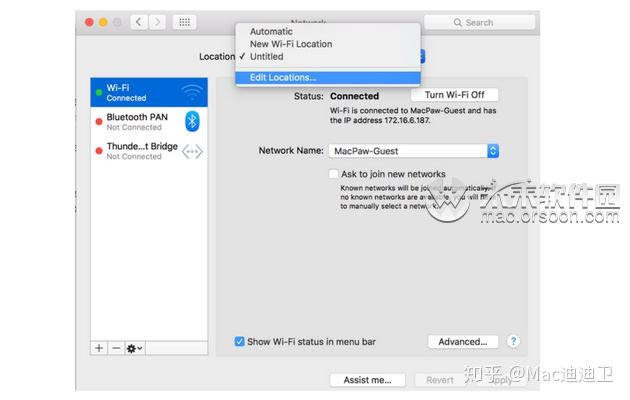Image resolution: width=630 pixels, height=400 pixels.
Task: Click the green Wi-Fi status dot
Action: coord(99,92)
